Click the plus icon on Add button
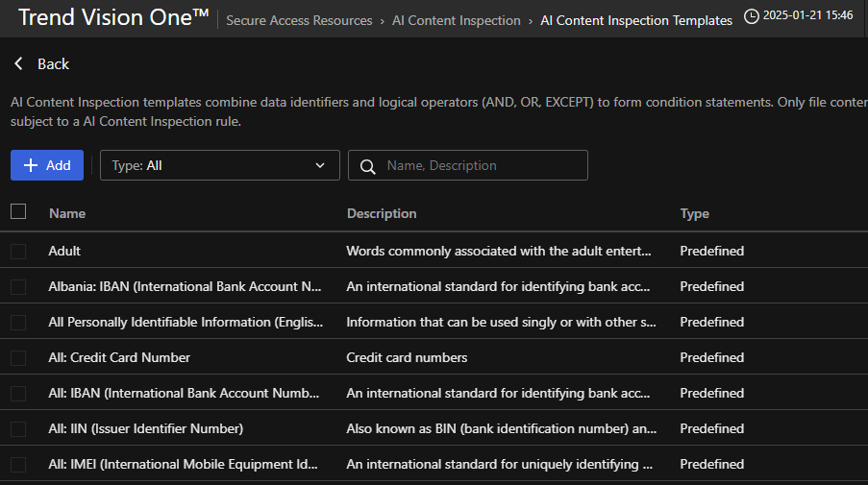 tap(31, 165)
